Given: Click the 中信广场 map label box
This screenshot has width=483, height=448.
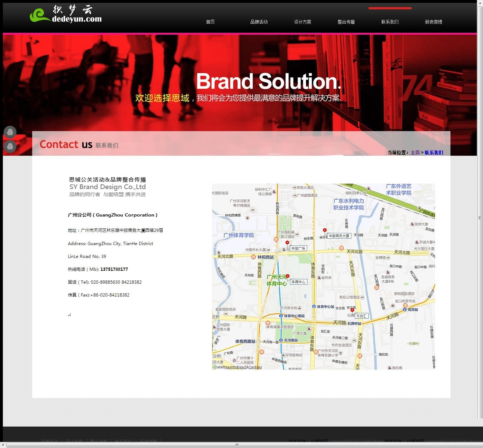Looking at the screenshot, I should [x=298, y=248].
